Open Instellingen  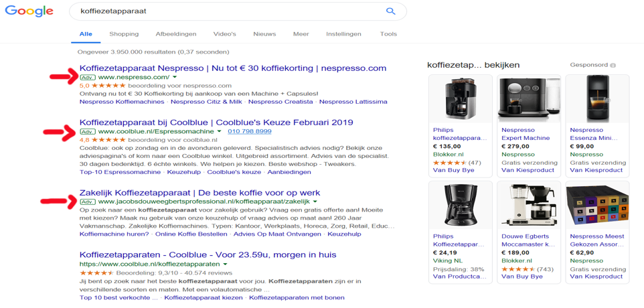click(344, 34)
